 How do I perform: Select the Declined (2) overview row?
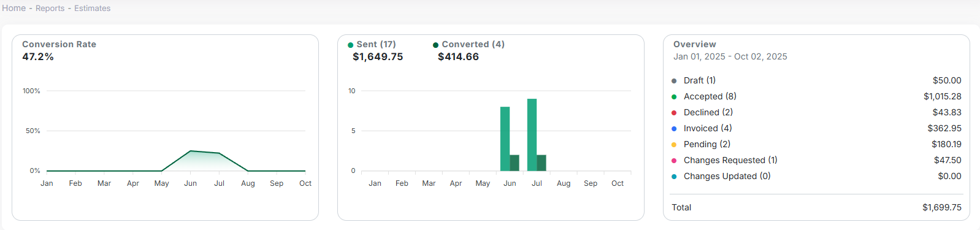click(816, 112)
